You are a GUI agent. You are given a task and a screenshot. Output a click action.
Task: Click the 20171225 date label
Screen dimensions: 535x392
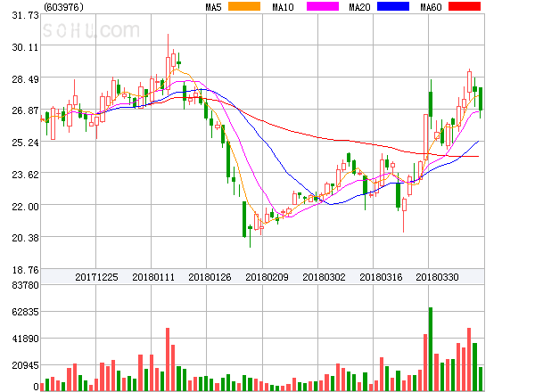pos(96,277)
